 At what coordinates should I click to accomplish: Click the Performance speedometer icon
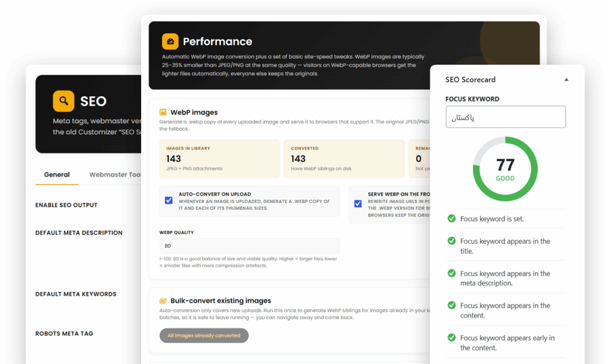tap(170, 41)
